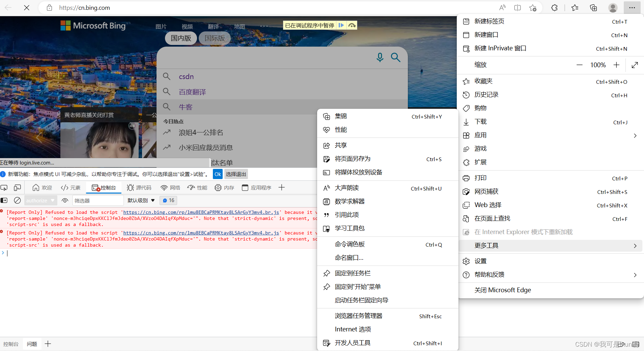
Task: Choose 开发人员工具 in submenu
Action: pyautogui.click(x=388, y=343)
